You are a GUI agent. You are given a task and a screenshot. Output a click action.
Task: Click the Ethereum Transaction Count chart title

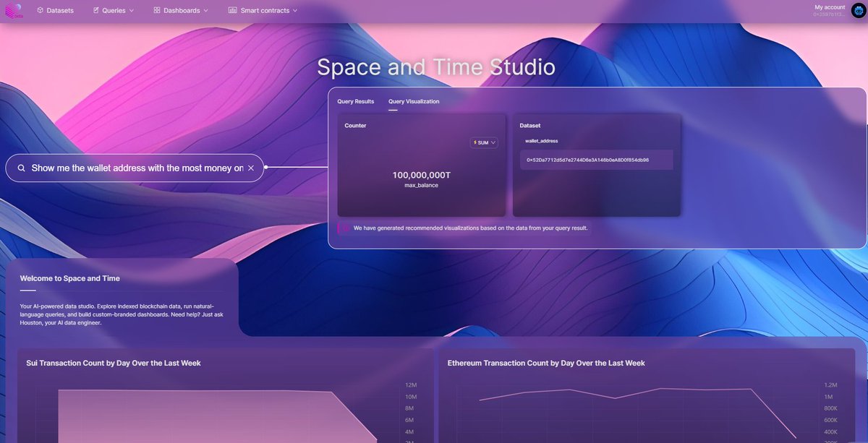[x=546, y=363]
